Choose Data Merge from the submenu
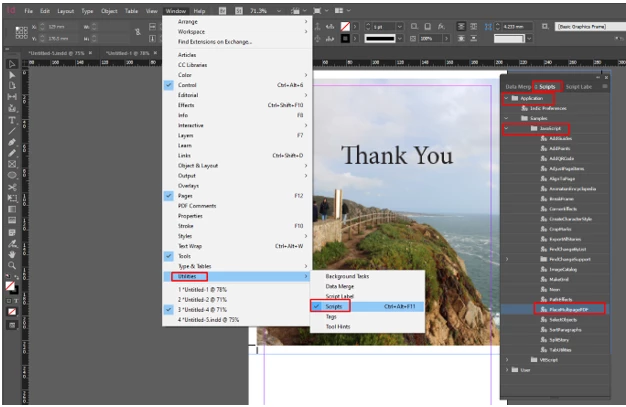This screenshot has width=626, height=407. 339,286
